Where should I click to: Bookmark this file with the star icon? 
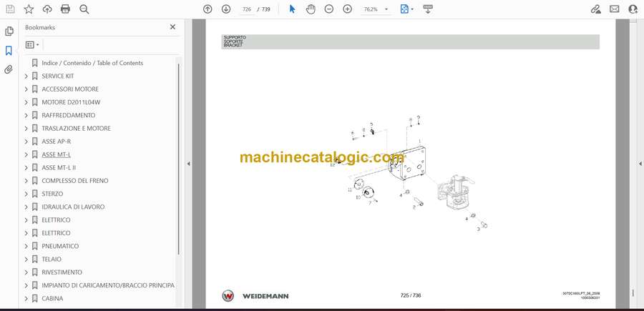(29, 9)
